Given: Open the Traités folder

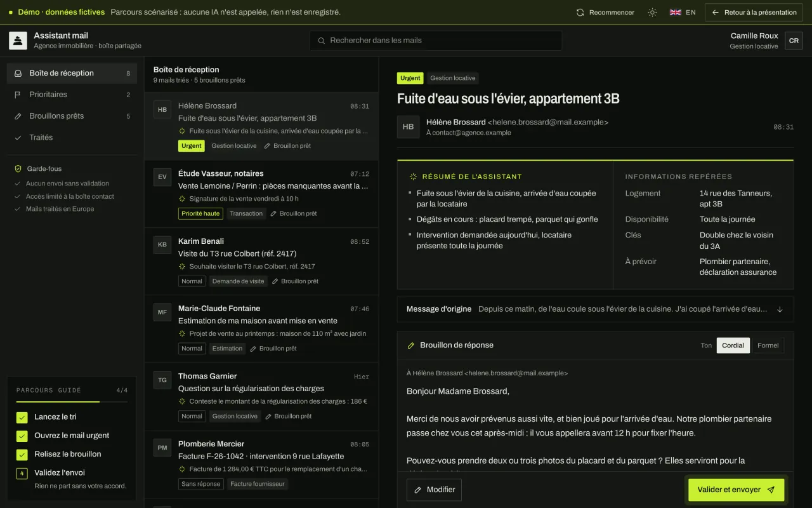Looking at the screenshot, I should tap(72, 137).
